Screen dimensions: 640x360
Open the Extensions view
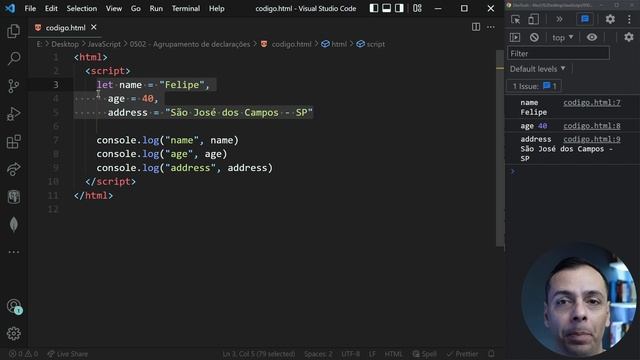pos(13,141)
